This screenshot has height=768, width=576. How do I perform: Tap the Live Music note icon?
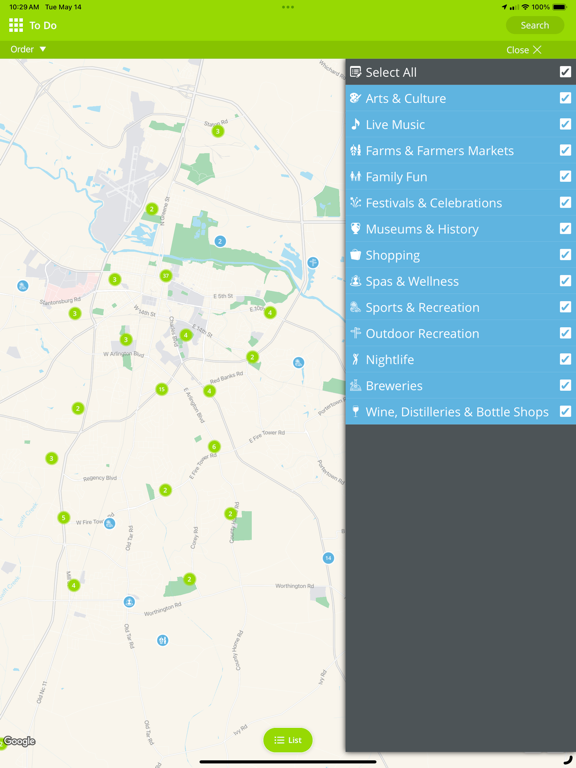coord(356,124)
